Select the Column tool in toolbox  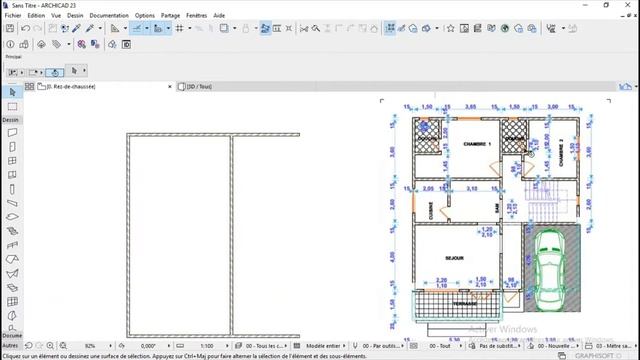(12, 189)
